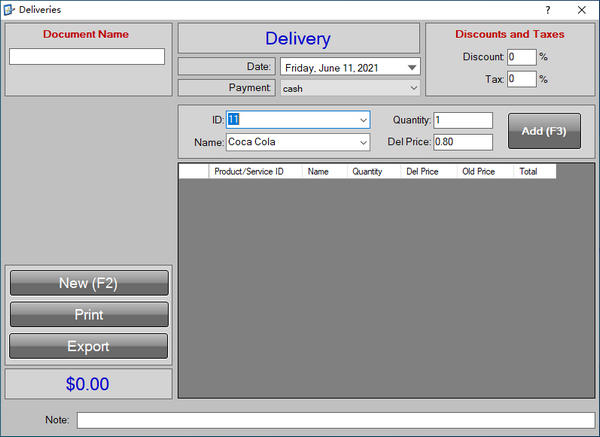Click the Print button

89,315
